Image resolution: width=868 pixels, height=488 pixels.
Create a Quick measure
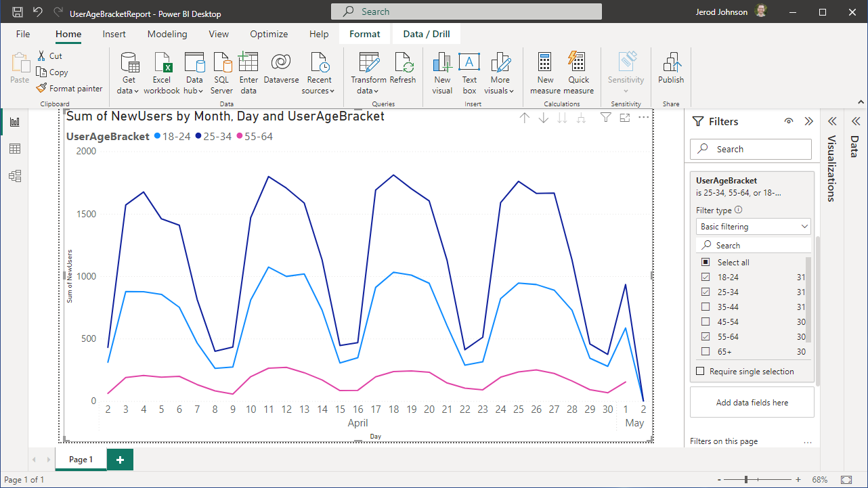click(578, 63)
